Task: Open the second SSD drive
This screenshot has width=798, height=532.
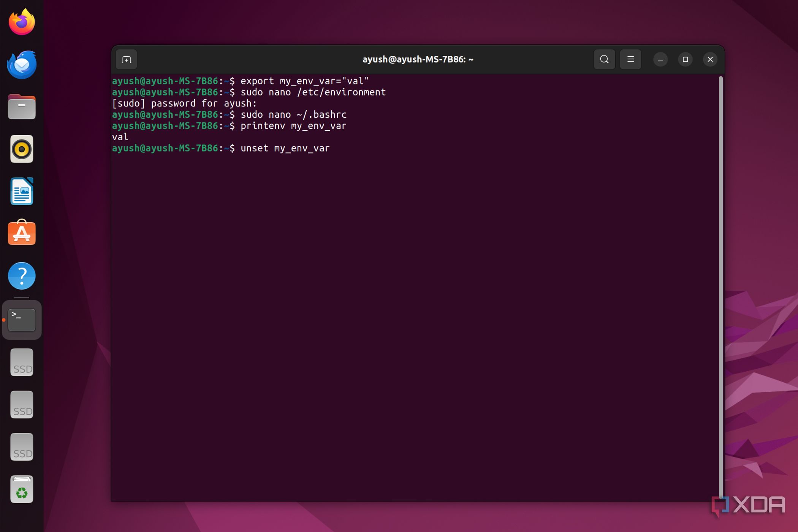Action: tap(22, 405)
